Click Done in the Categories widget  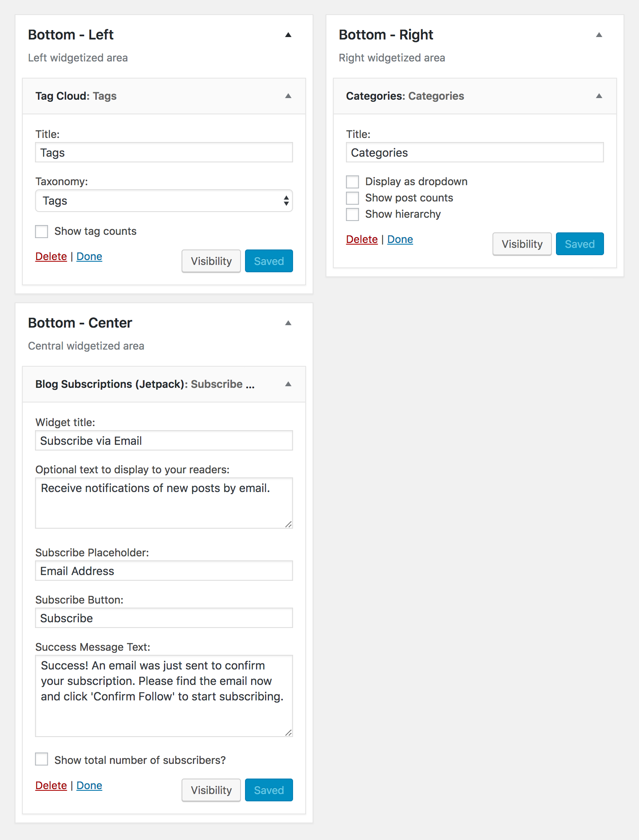[x=400, y=239]
